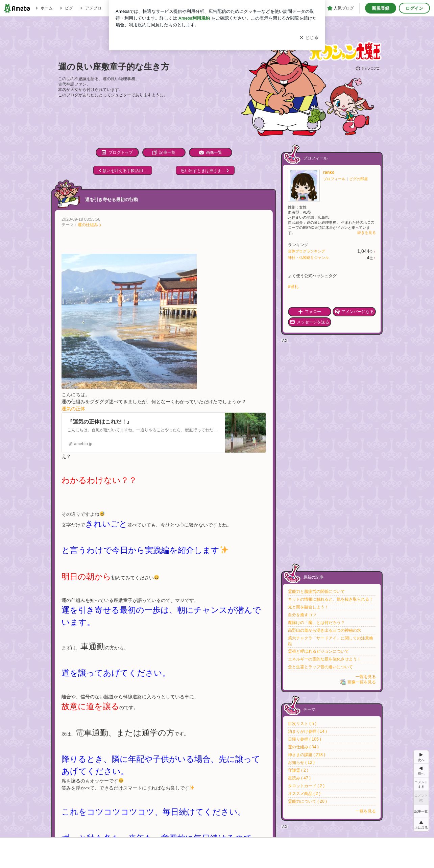
Task: Expand profile with 続きを見る
Action: pos(366,233)
